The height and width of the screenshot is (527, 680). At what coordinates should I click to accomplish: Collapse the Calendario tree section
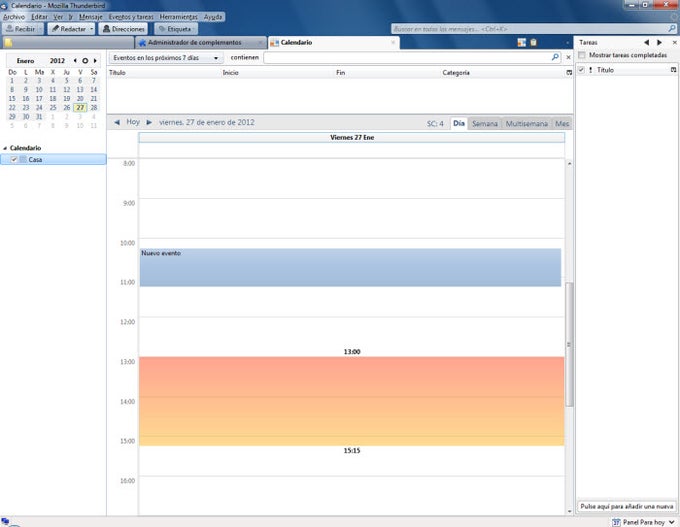tap(5, 148)
